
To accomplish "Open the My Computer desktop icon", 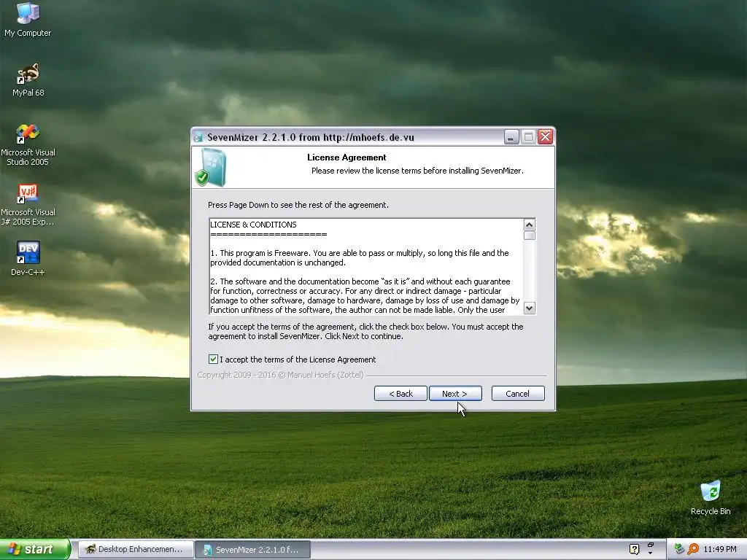I will (x=28, y=19).
